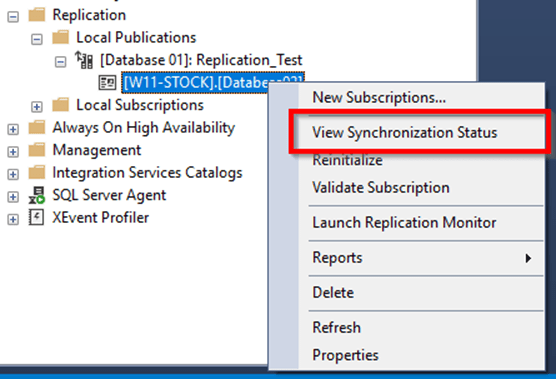Select the [W11-STOCK] subscription label

tap(213, 83)
